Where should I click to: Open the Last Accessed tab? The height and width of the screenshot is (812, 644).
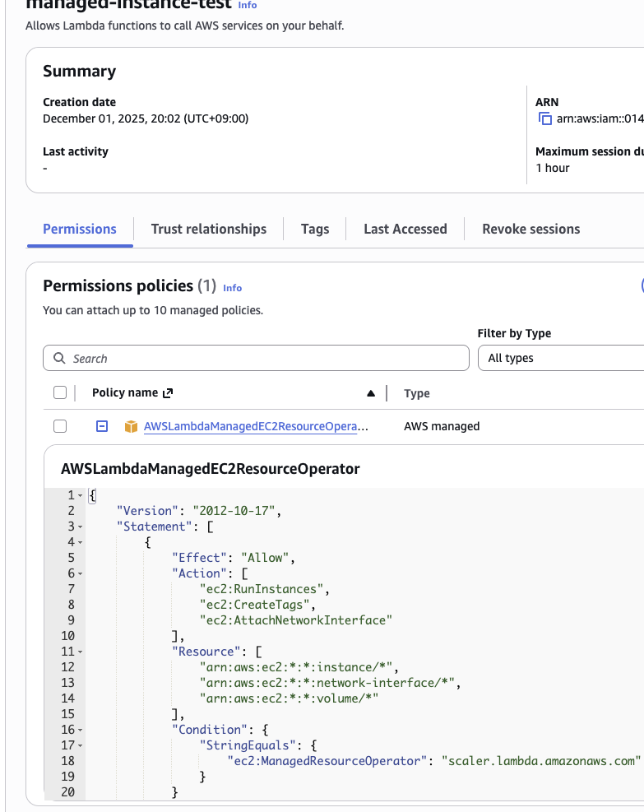tap(405, 229)
